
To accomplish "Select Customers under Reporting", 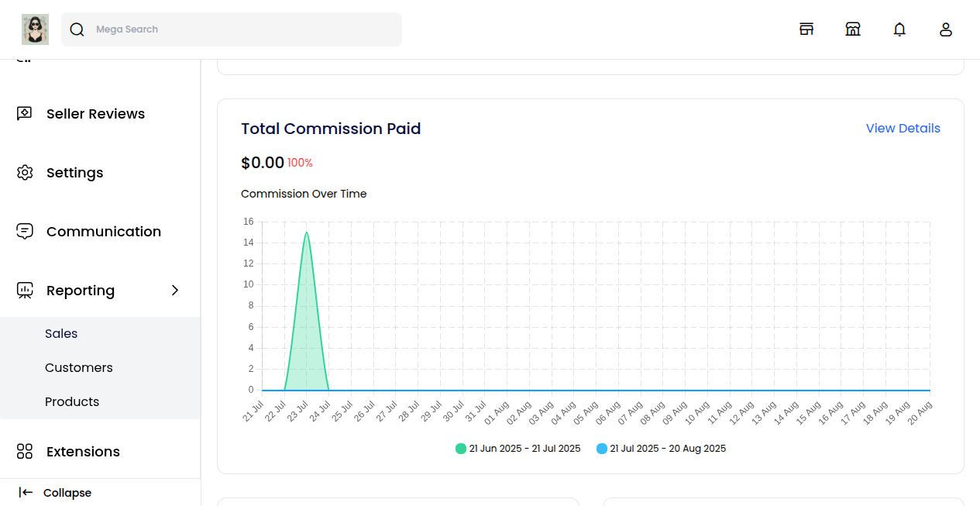I will (79, 367).
